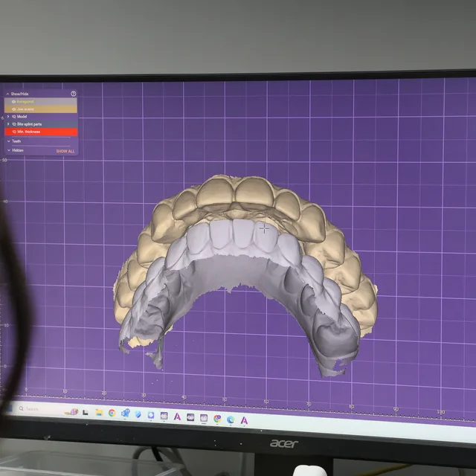The image size is (476, 476).
Task: Open the blue plus-sign app in taskbar
Action: (x=151, y=415)
